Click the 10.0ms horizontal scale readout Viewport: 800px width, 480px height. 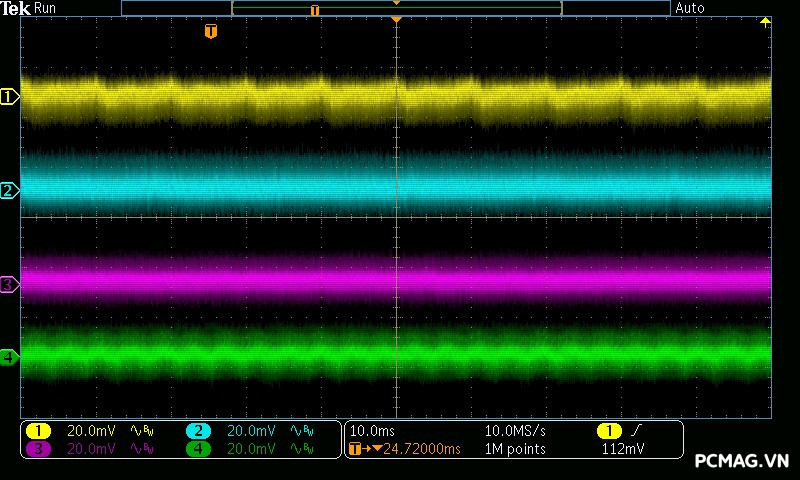(370, 431)
